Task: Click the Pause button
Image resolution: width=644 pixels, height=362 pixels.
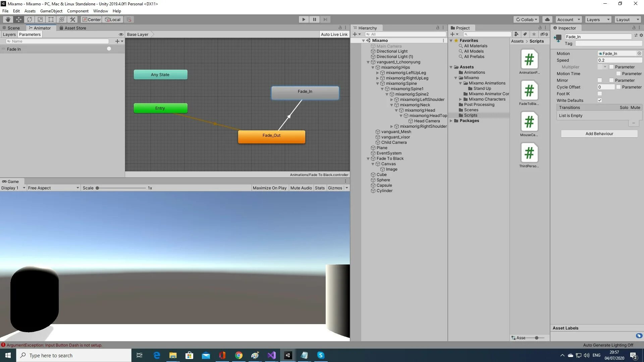Action: (x=314, y=19)
